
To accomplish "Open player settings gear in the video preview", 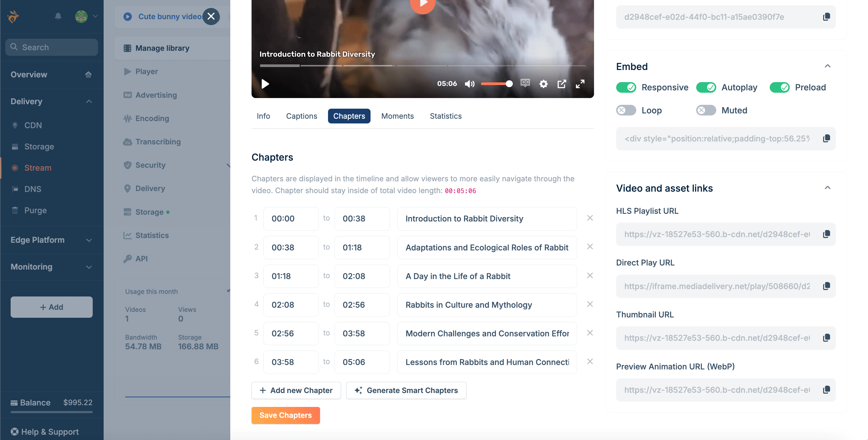I will [x=544, y=84].
